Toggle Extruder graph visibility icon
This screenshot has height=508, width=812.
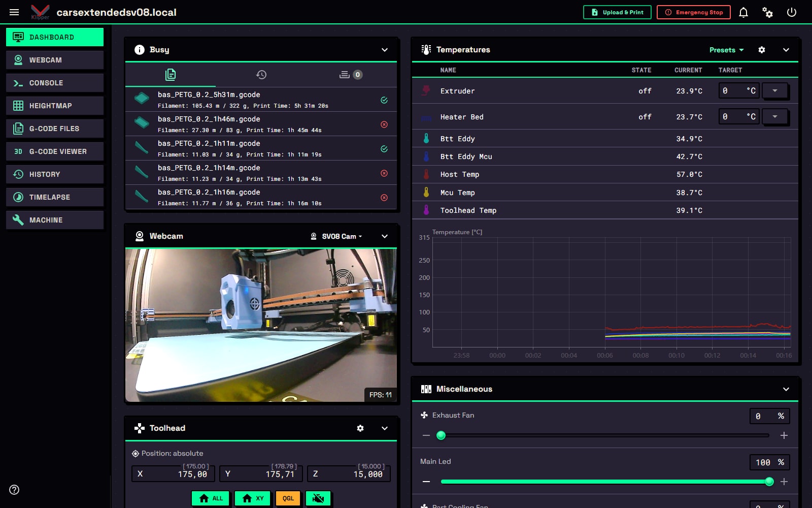click(x=426, y=91)
